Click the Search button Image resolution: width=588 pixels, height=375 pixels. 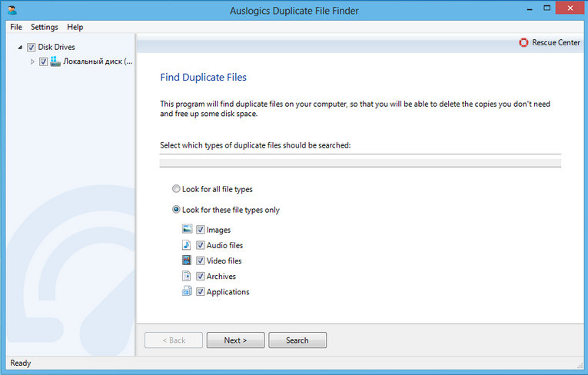point(297,340)
